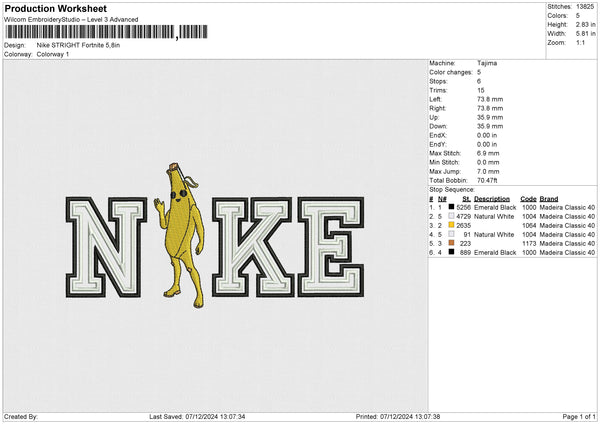Click the black swatch in stop row 1
The image size is (600, 424).
tap(452, 207)
